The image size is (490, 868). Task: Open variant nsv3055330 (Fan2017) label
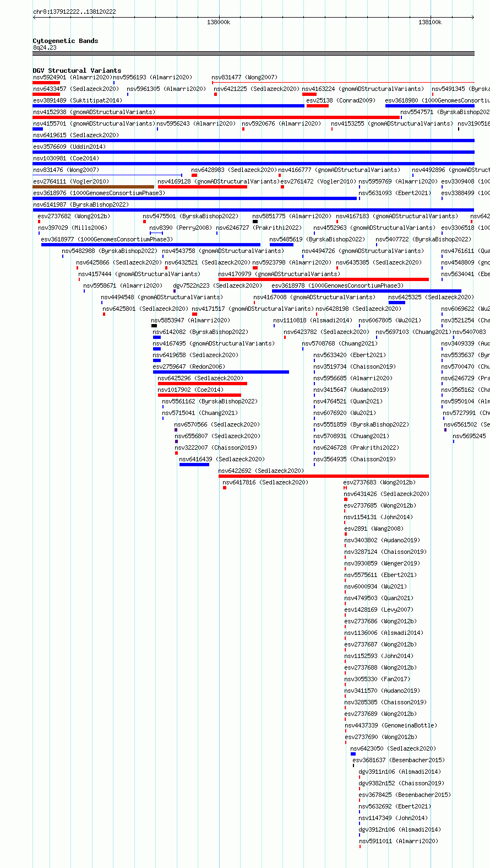[x=377, y=679]
